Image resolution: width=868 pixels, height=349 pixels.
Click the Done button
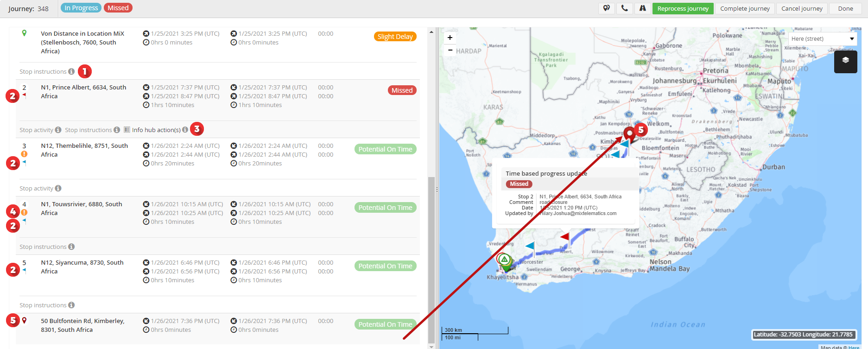pos(845,8)
